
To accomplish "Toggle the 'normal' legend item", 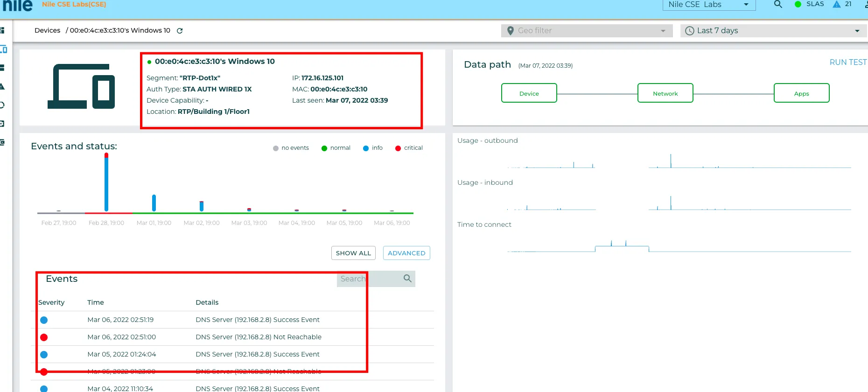I will (336, 148).
